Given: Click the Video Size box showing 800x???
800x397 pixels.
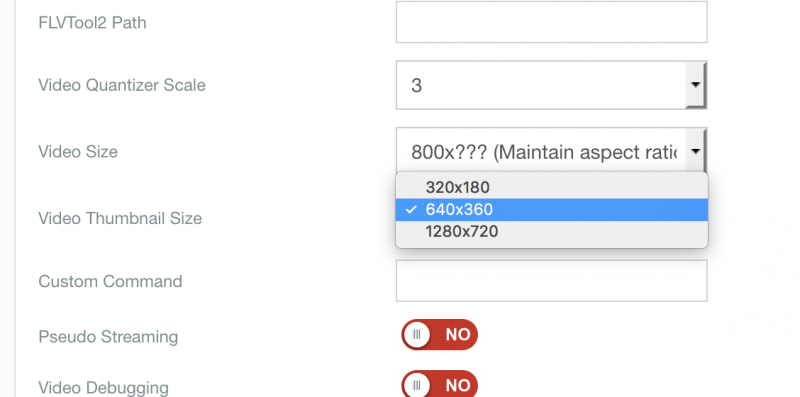Looking at the screenshot, I should pyautogui.click(x=552, y=152).
